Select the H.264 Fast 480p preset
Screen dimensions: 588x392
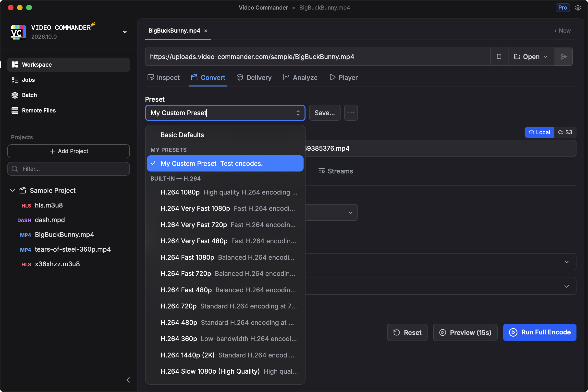pyautogui.click(x=225, y=290)
